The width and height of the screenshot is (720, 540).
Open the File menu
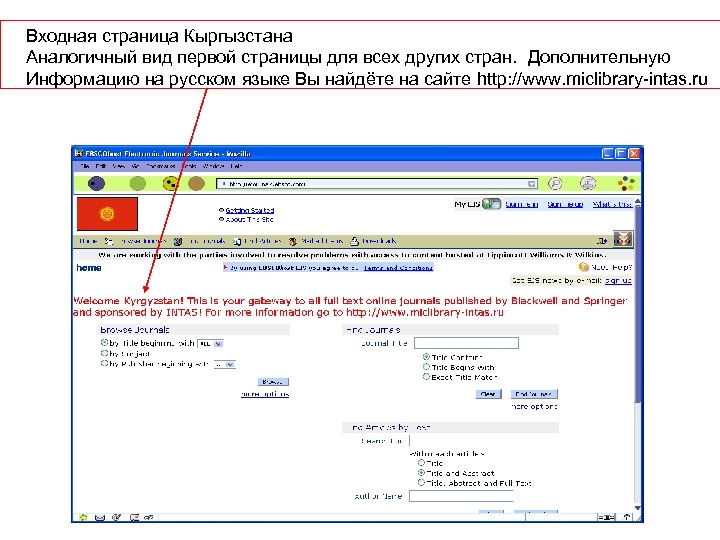[85, 166]
